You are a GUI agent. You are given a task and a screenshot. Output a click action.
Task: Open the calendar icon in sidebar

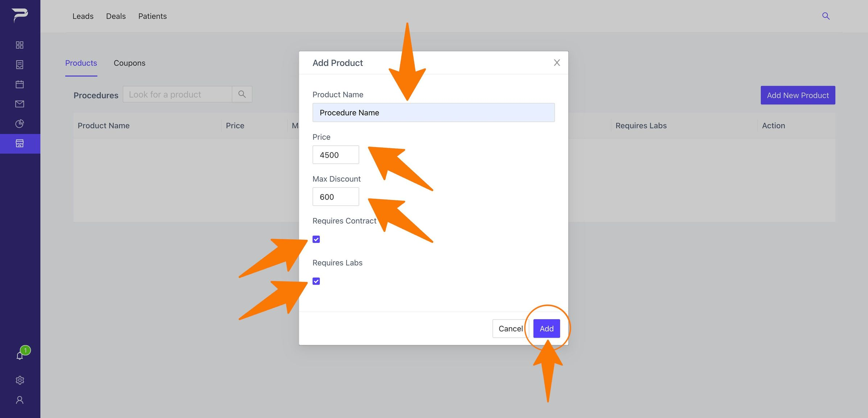[20, 84]
